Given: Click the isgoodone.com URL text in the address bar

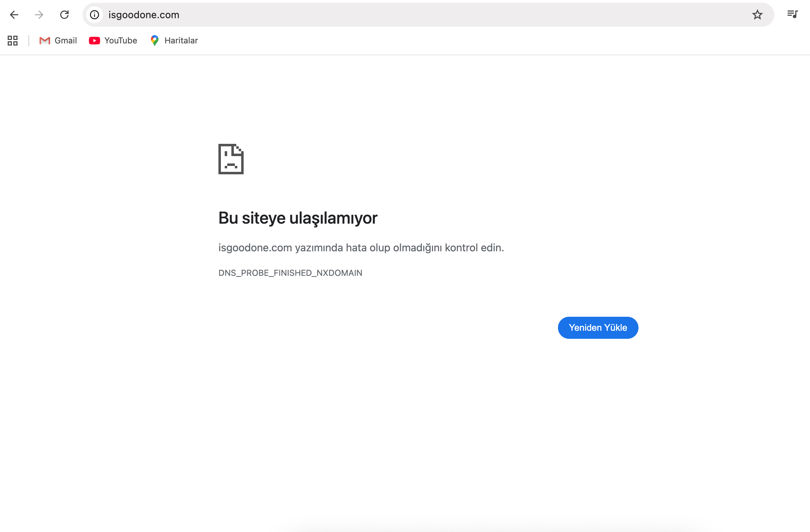Looking at the screenshot, I should [144, 15].
